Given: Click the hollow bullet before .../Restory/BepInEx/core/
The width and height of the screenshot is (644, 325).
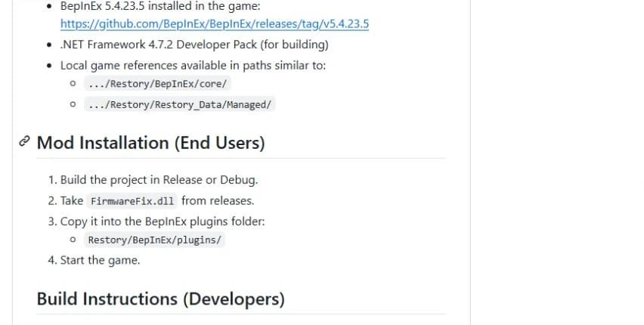Looking at the screenshot, I should (73, 83).
